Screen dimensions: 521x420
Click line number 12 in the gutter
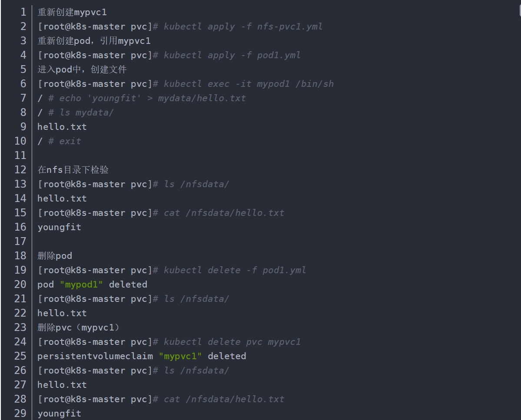(20, 170)
